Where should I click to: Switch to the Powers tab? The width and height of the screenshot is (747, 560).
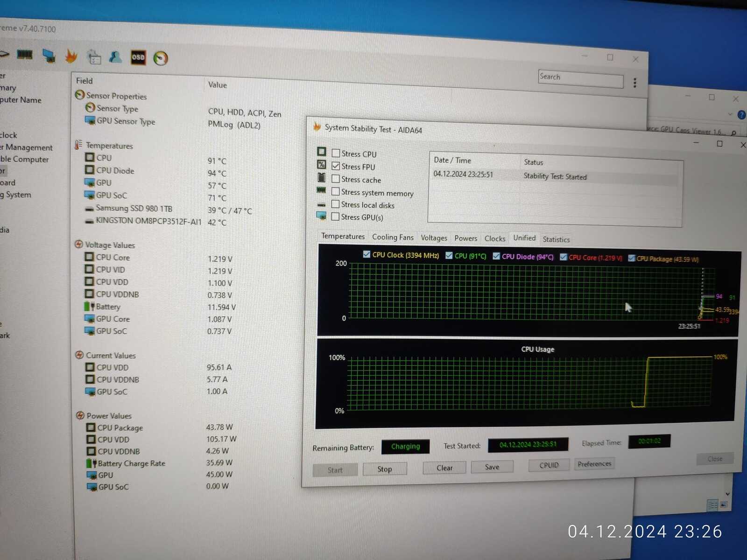coord(465,238)
